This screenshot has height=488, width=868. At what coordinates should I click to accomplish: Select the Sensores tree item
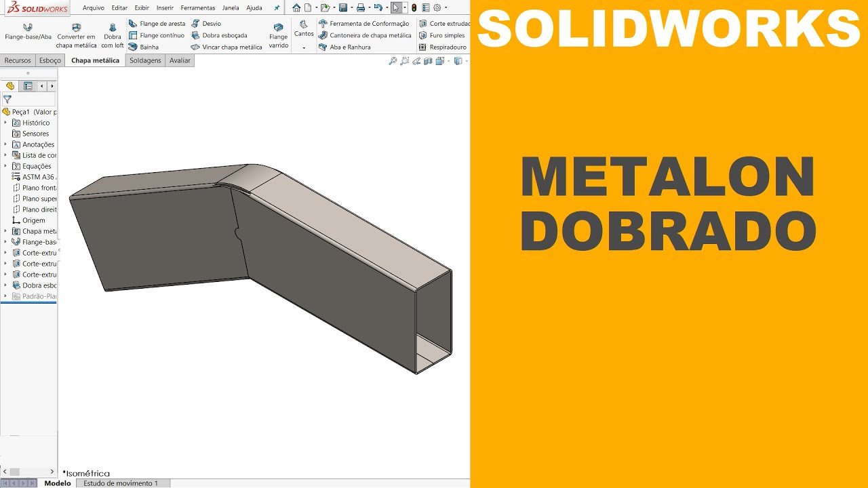coord(31,134)
